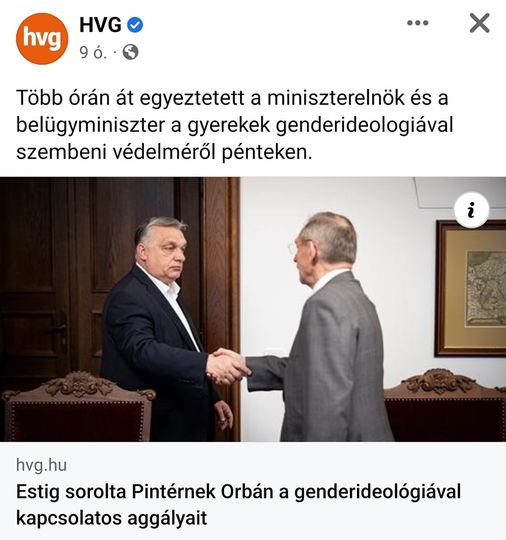The width and height of the screenshot is (506, 540).
Task: Close the post with the X button
Action: [x=479, y=23]
